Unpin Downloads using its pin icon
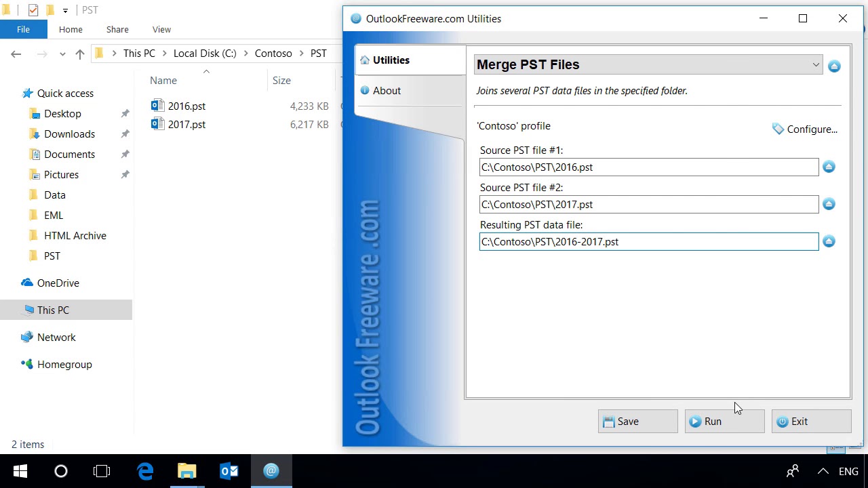Image resolution: width=868 pixels, height=488 pixels. click(x=125, y=134)
